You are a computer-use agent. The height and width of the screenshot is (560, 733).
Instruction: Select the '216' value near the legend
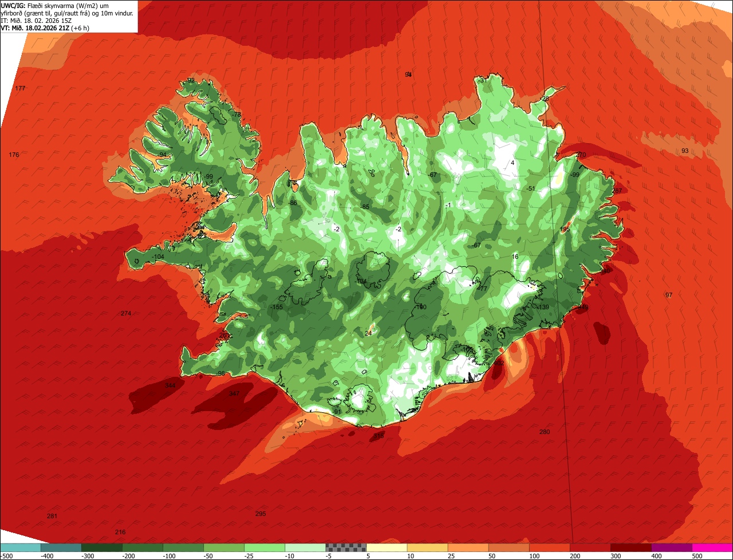(120, 532)
